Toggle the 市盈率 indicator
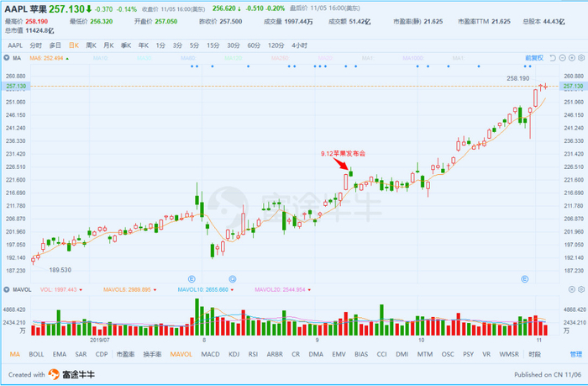Image resolution: width=588 pixels, height=386 pixels. click(125, 354)
